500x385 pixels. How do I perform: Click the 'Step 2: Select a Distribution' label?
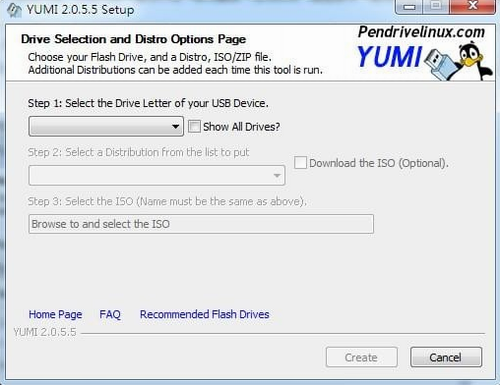point(138,152)
